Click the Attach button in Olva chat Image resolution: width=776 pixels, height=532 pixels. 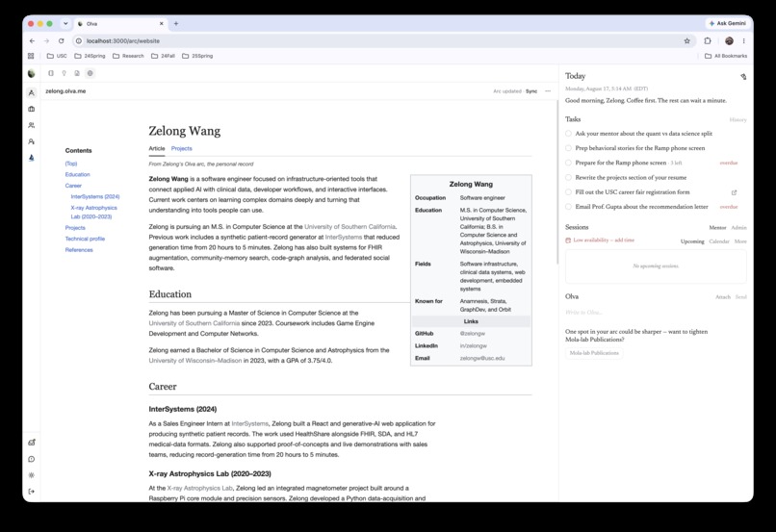coord(722,297)
